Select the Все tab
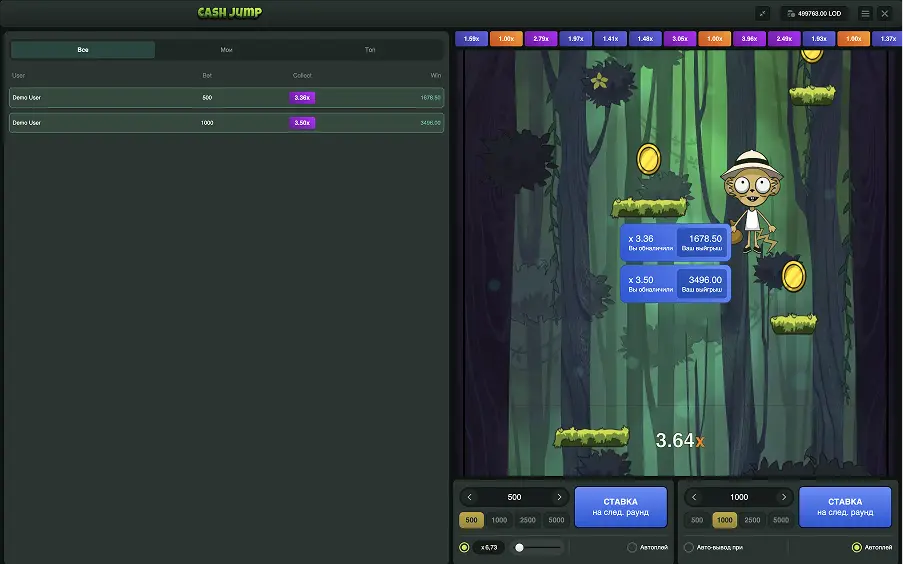The width and height of the screenshot is (903, 564). click(83, 49)
